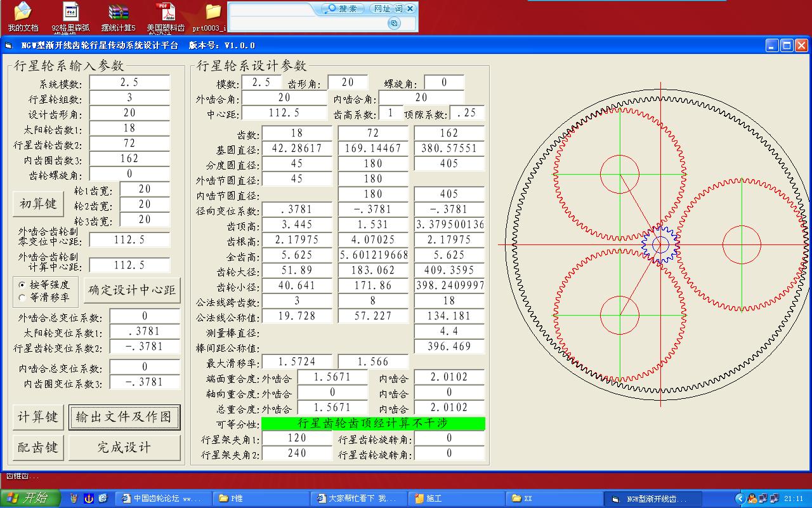Image resolution: width=812 pixels, height=508 pixels.
Task: Click the 最大滑移率 value 1.5724
Action: pos(297,362)
